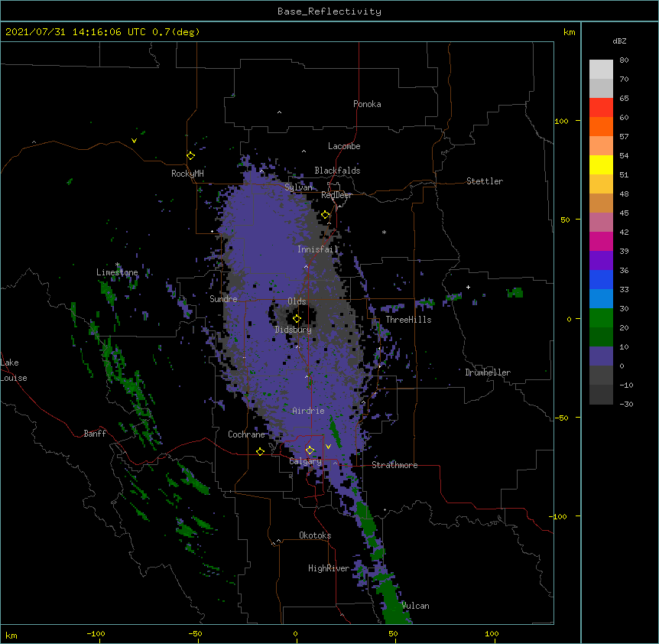659x644 pixels.
Task: Click the RedDeer city label
Action: 336,195
